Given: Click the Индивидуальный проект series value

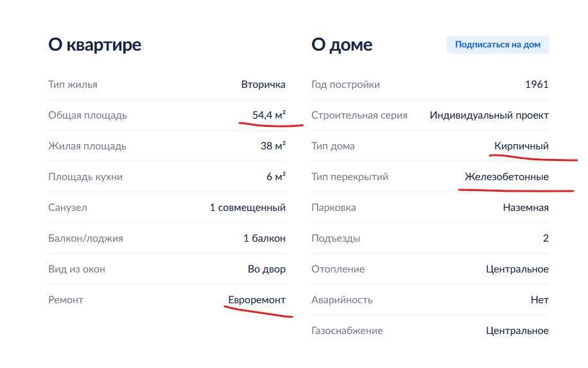Looking at the screenshot, I should (x=489, y=115).
